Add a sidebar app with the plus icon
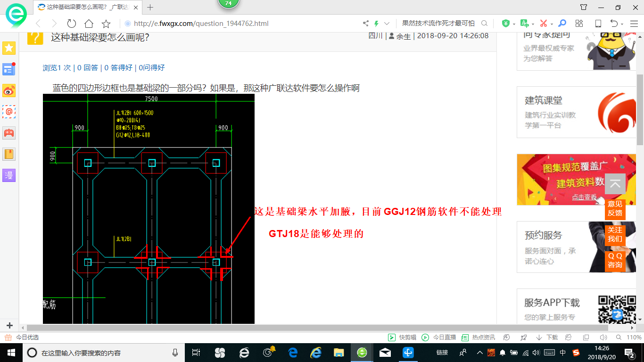This screenshot has width=644, height=362. pos(9,326)
